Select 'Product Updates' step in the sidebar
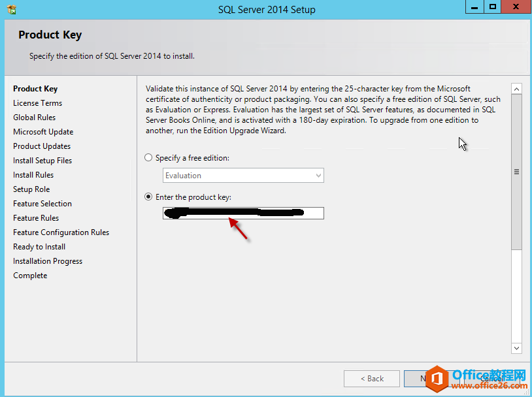This screenshot has width=532, height=397. tap(42, 146)
